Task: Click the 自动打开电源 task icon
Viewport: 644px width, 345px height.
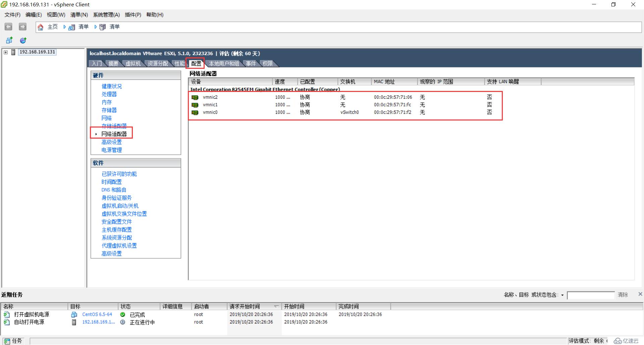Action: pyautogui.click(x=7, y=322)
